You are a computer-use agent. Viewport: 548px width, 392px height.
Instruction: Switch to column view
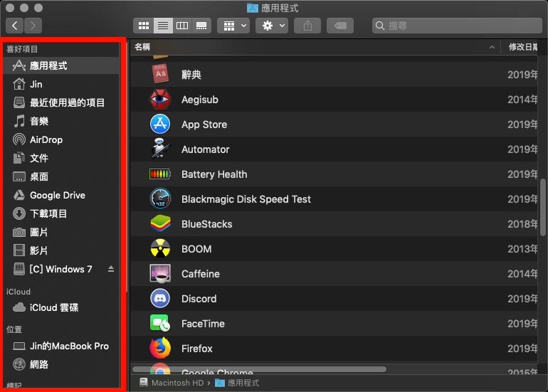pos(182,26)
